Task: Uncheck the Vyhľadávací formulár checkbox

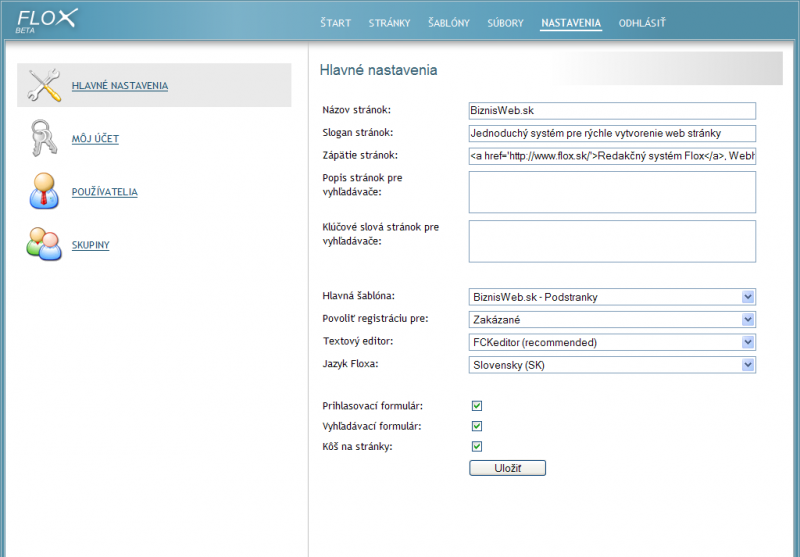Action: (x=477, y=426)
